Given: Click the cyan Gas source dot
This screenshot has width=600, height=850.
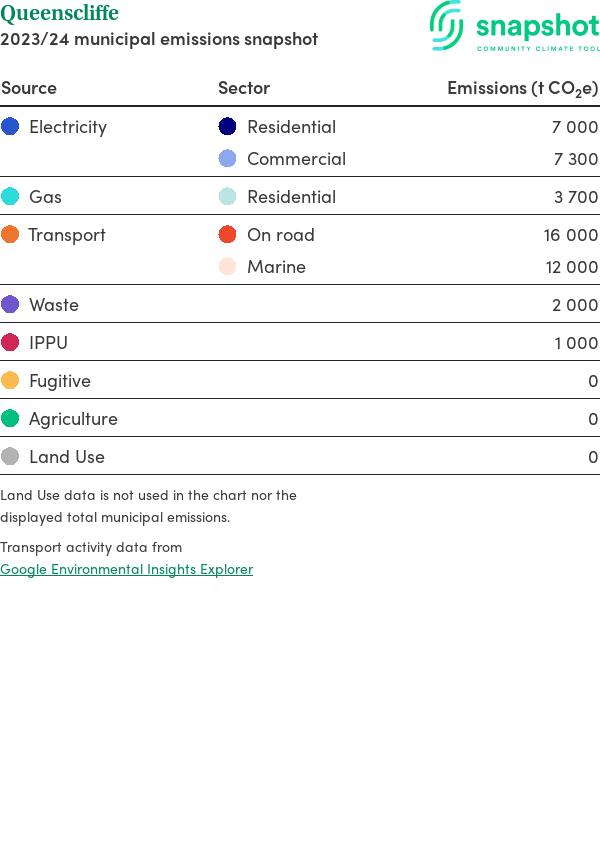Looking at the screenshot, I should 10,197.
